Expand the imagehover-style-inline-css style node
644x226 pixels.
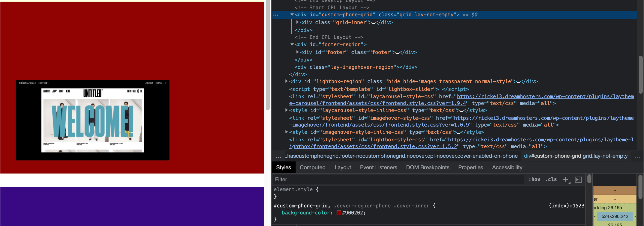click(x=287, y=132)
